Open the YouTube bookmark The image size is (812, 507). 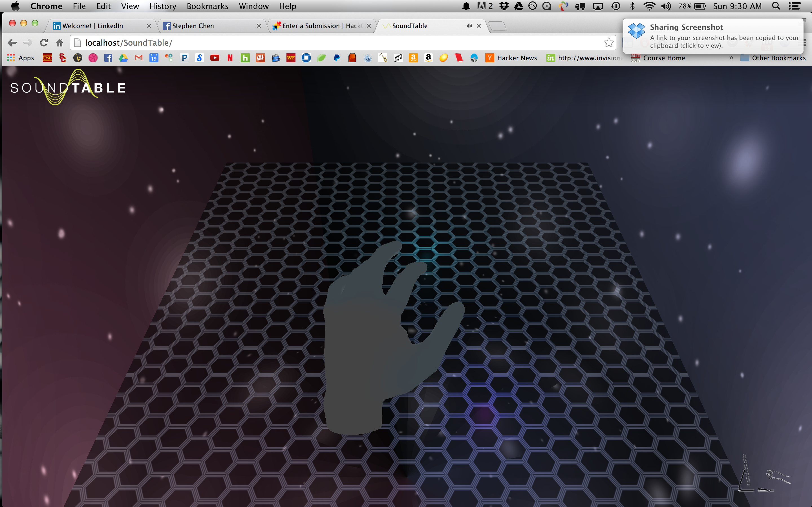point(215,58)
